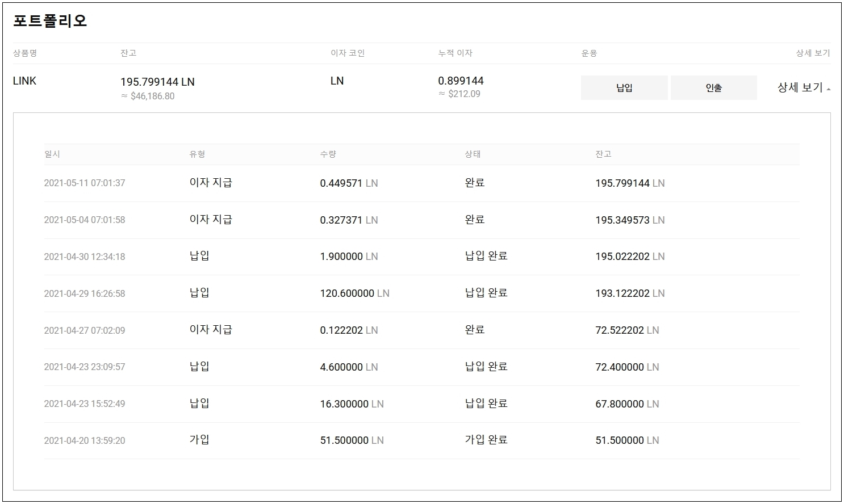Click quantity 0.449571 LN
844x504 pixels.
(349, 183)
